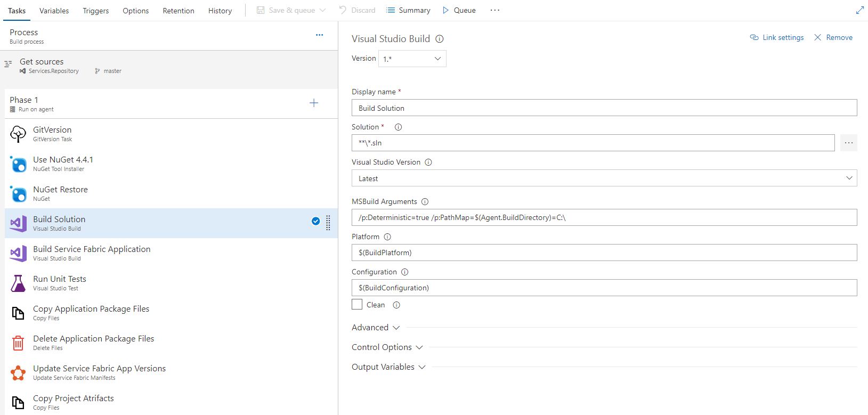Open the Visual Studio Version dropdown

(x=604, y=178)
